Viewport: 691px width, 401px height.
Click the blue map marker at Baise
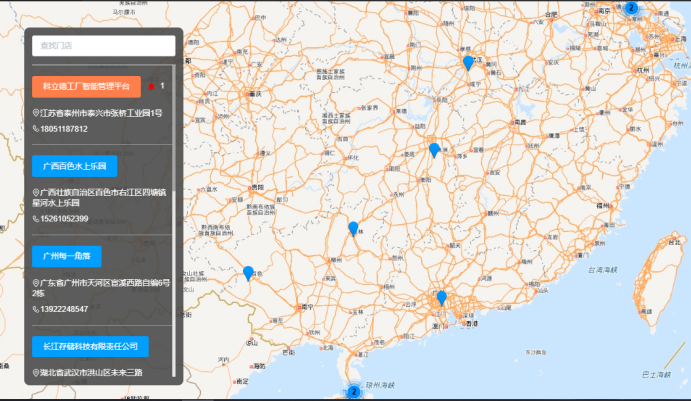coord(248,272)
